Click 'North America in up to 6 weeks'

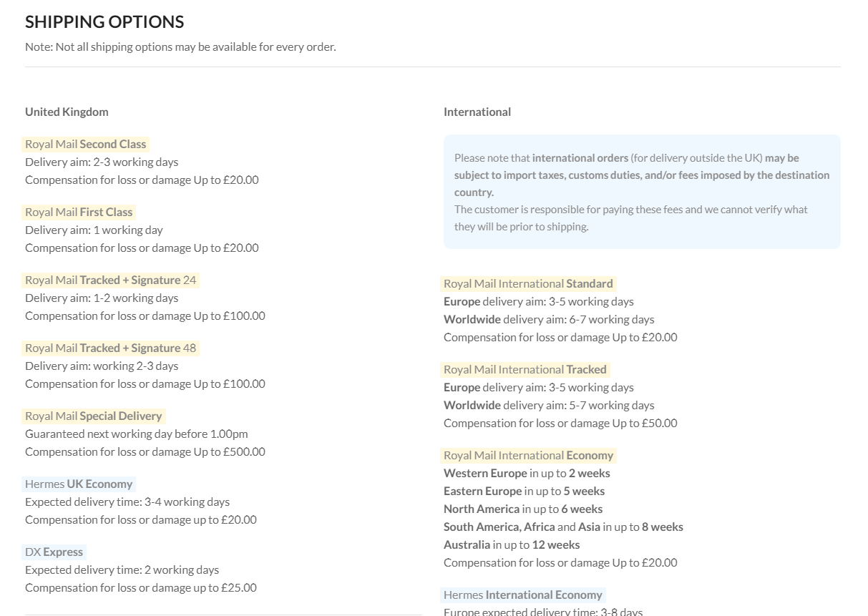[523, 509]
